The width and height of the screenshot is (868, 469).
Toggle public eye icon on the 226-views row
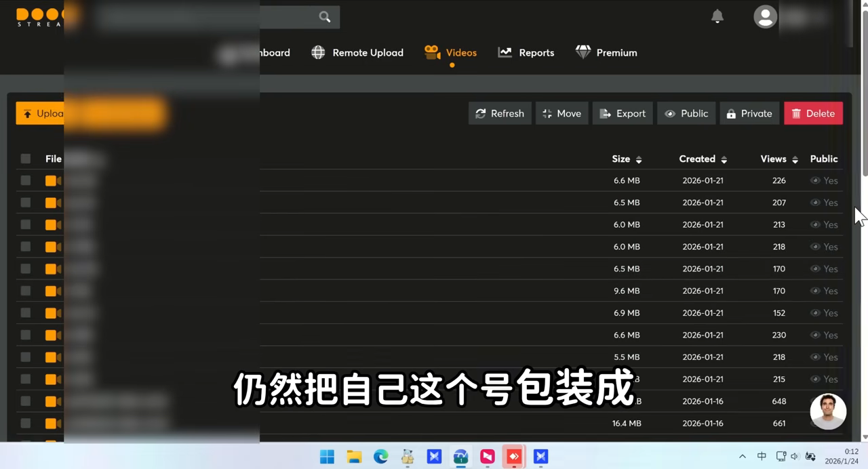click(x=815, y=180)
